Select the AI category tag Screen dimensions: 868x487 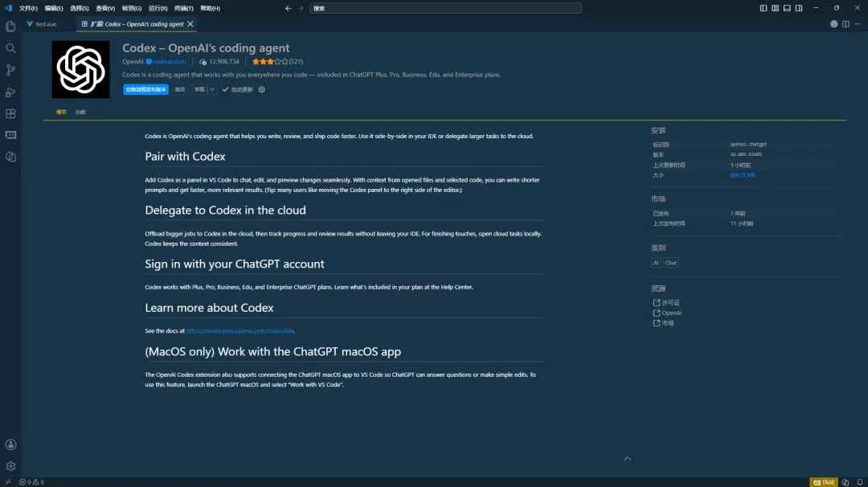pos(656,263)
